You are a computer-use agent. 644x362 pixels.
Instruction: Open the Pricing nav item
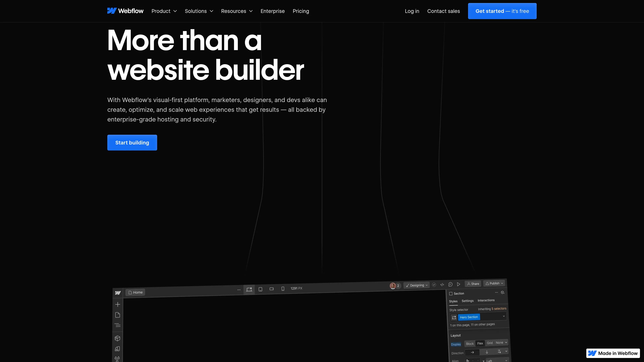point(301,11)
